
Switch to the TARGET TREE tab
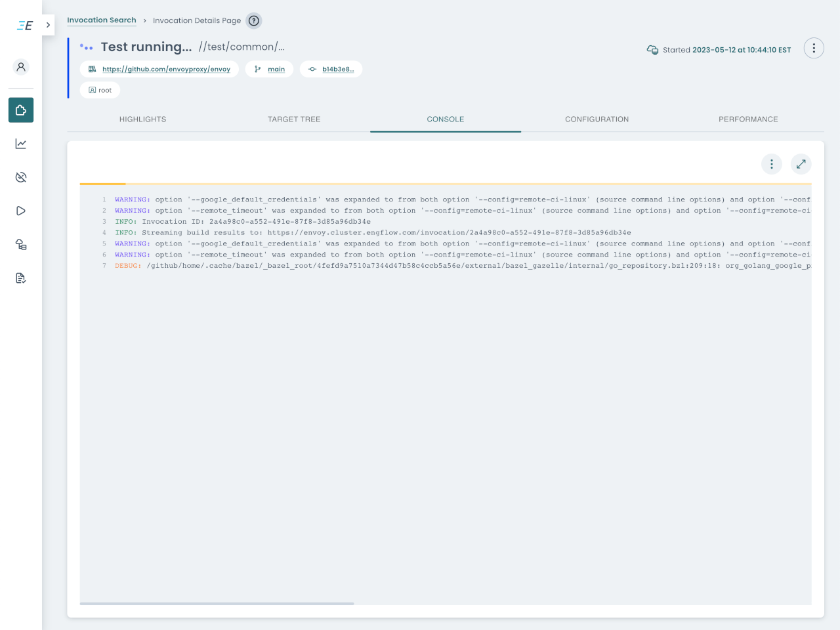tap(293, 119)
